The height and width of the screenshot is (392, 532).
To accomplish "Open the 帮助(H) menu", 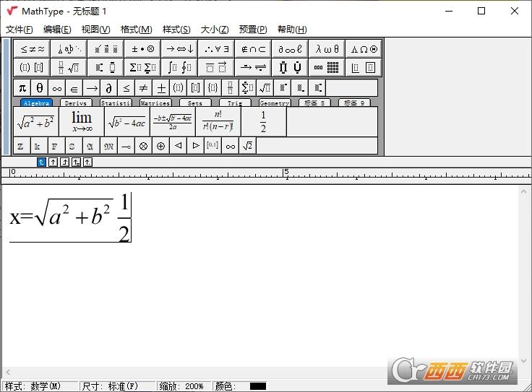I will (x=292, y=30).
